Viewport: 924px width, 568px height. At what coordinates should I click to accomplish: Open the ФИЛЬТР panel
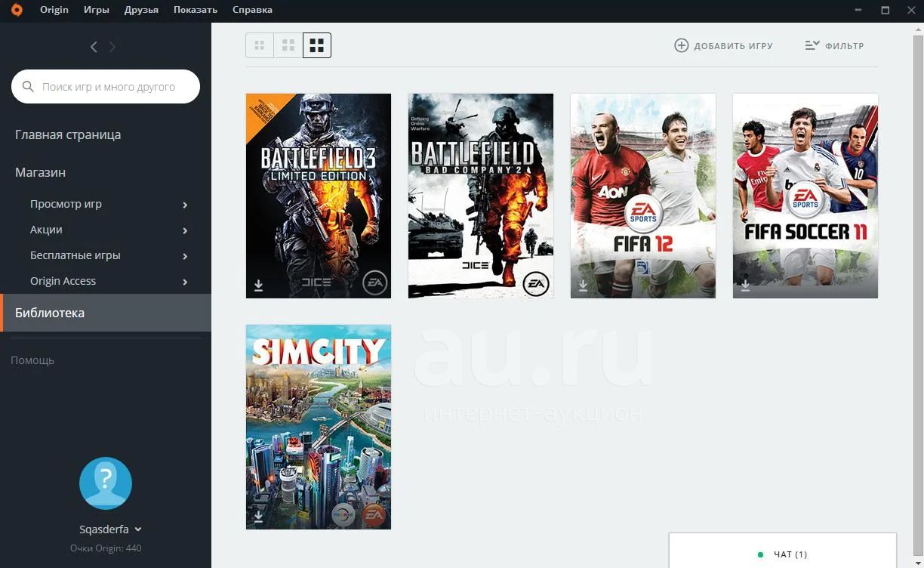(834, 45)
